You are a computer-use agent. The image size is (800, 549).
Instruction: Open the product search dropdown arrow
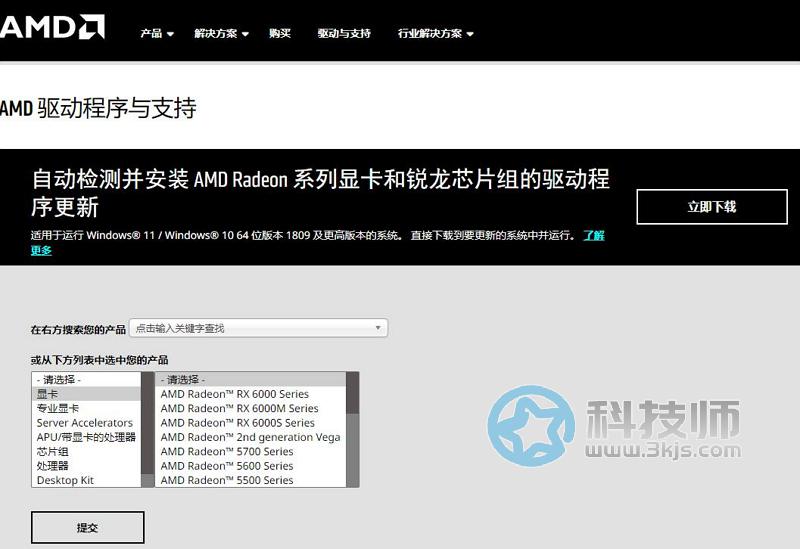378,328
